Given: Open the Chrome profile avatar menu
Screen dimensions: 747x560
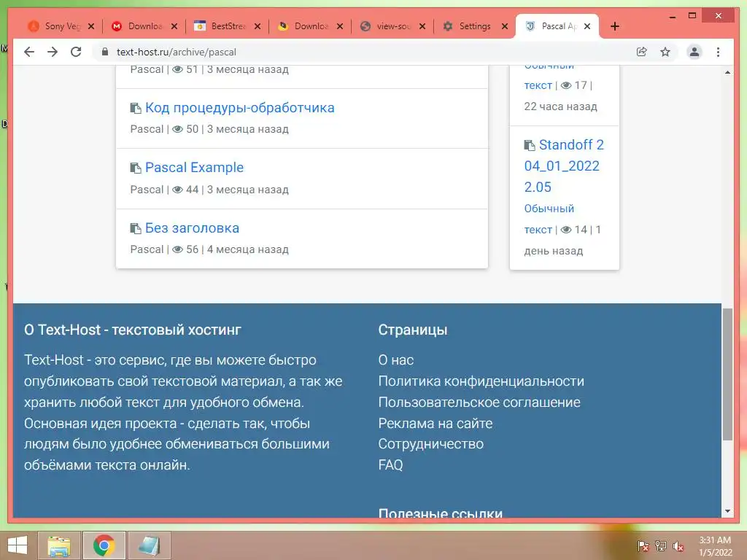Looking at the screenshot, I should coord(694,52).
